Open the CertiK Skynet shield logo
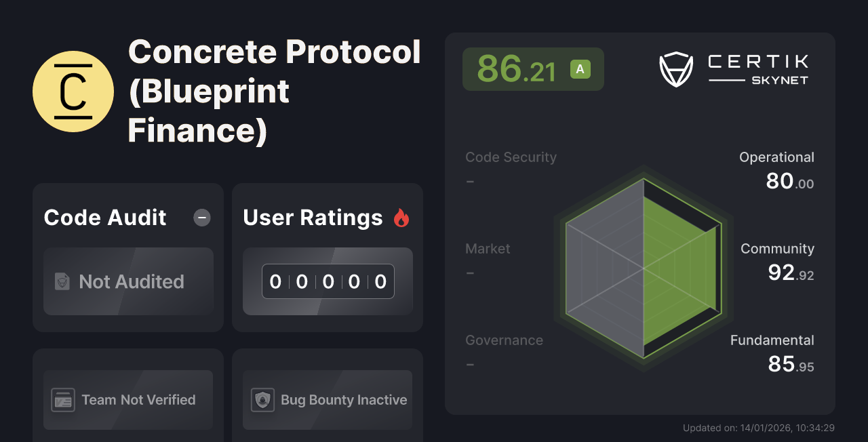Viewport: 868px width, 442px height. (x=675, y=68)
